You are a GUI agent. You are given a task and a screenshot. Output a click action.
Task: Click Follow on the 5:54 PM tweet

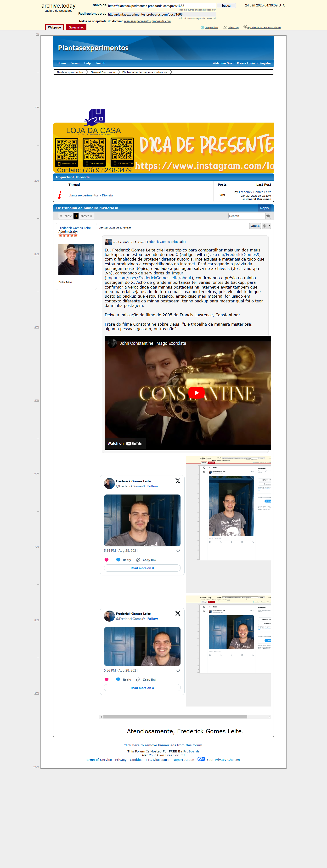[x=152, y=486]
